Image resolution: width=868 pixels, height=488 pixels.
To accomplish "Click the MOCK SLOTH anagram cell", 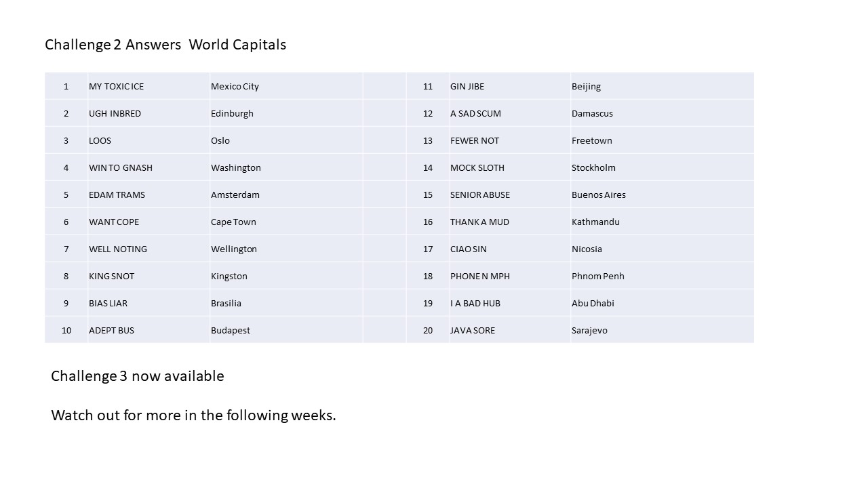I will [x=510, y=167].
